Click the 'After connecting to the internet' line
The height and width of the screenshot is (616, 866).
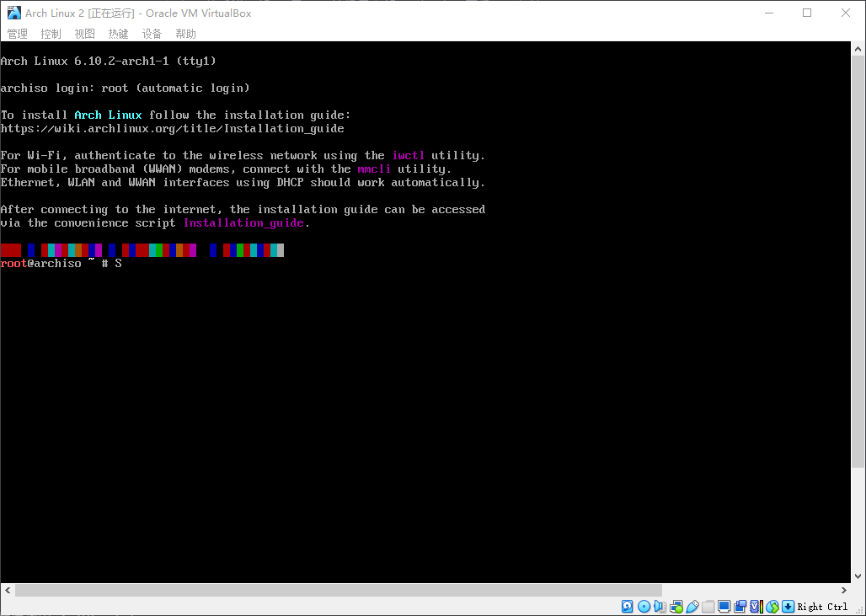point(243,209)
